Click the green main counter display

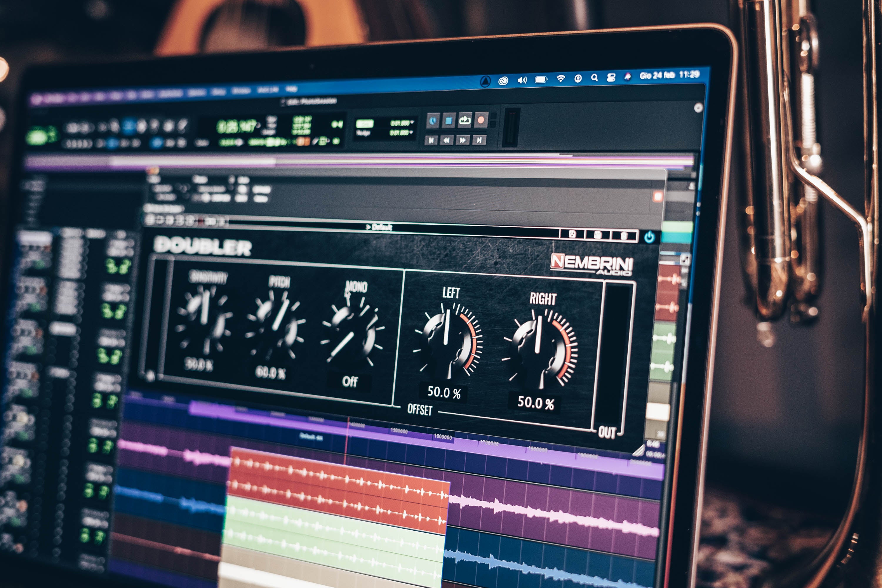click(x=237, y=126)
